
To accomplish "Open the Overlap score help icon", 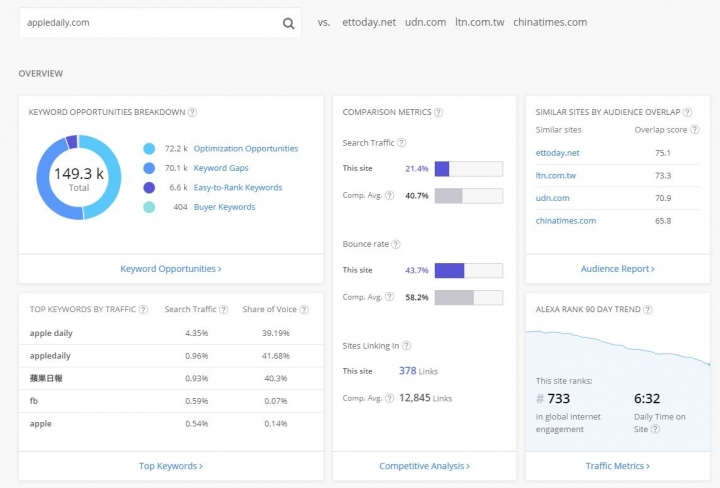I will click(695, 130).
